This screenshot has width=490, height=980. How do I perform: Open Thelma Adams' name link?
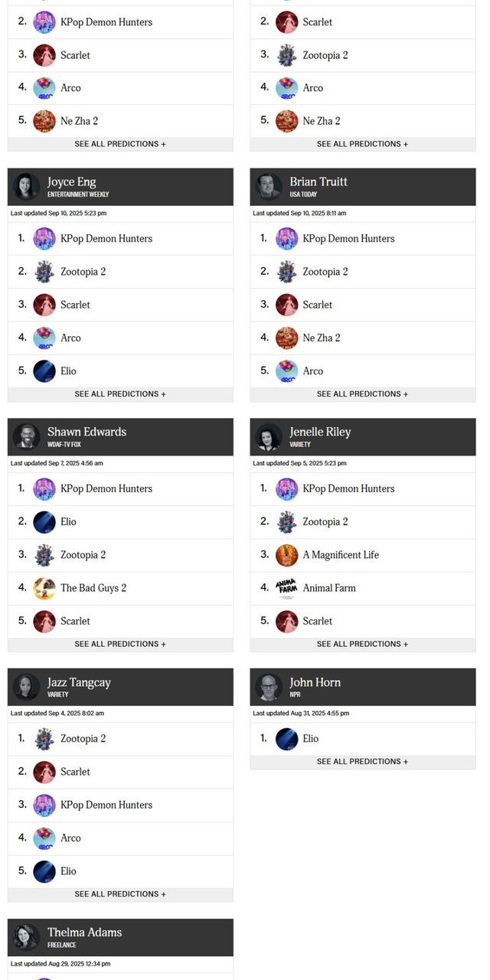[84, 932]
